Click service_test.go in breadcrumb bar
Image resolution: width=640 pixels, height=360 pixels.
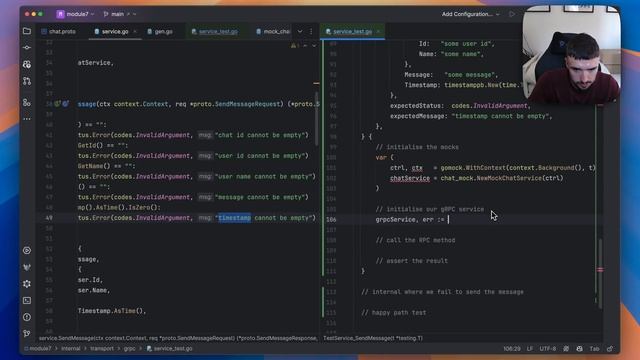click(169, 349)
